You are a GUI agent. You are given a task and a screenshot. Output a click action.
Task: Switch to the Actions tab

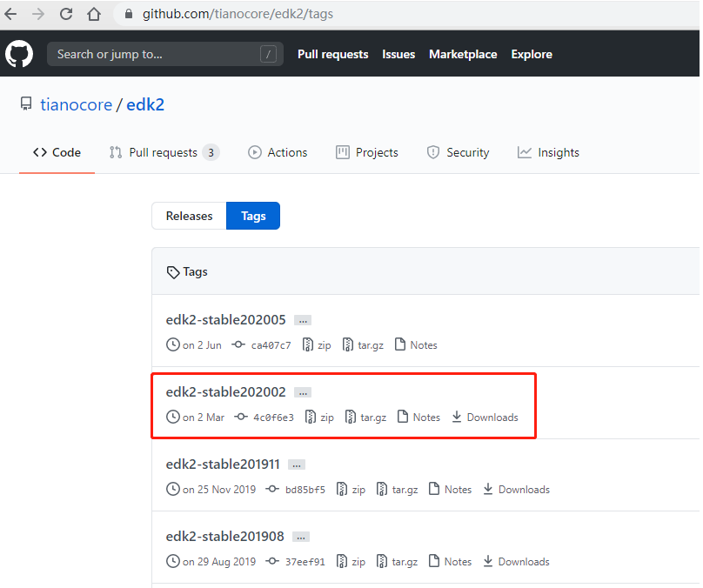tap(278, 152)
